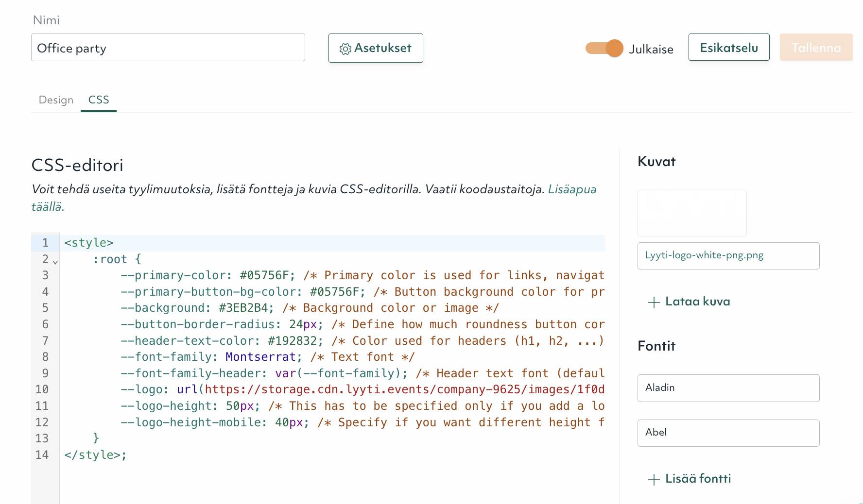The height and width of the screenshot is (504, 863).
Task: Click the uploaded logo image thumbnail
Action: 692,213
